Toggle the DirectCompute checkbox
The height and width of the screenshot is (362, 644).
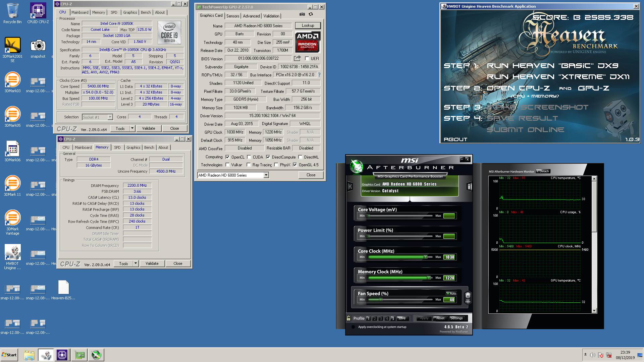tap(268, 157)
